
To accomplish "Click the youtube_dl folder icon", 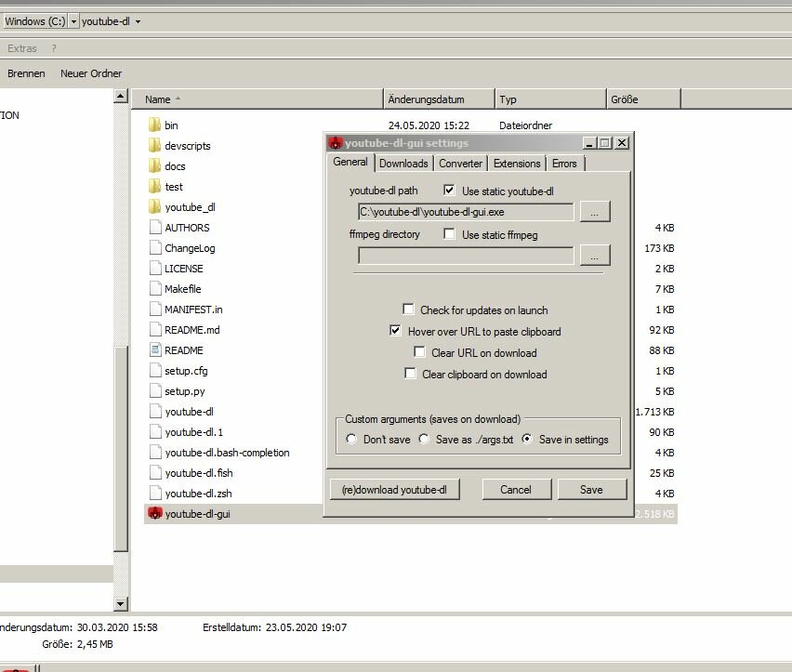I will click(155, 206).
